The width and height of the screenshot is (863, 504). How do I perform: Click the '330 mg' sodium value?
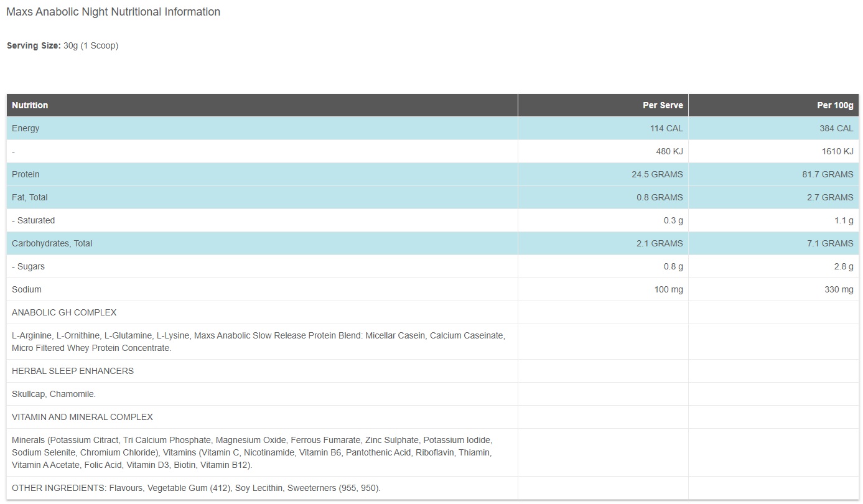(x=839, y=289)
